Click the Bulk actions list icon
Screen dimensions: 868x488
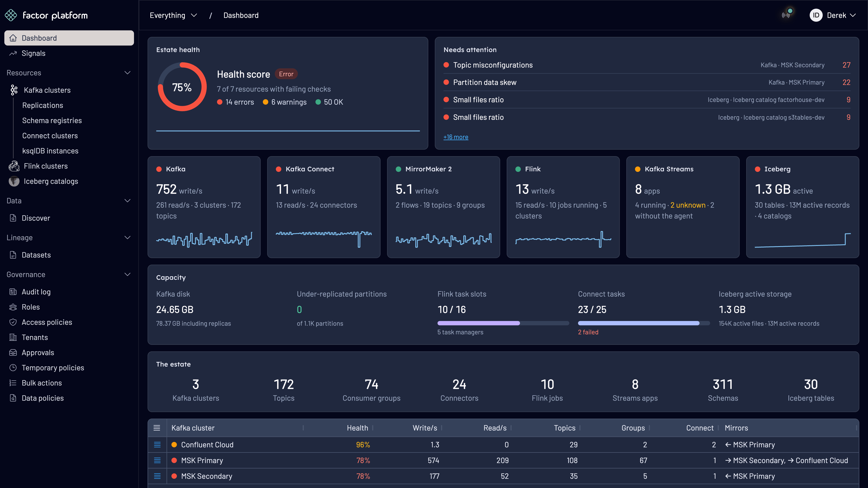(x=13, y=383)
